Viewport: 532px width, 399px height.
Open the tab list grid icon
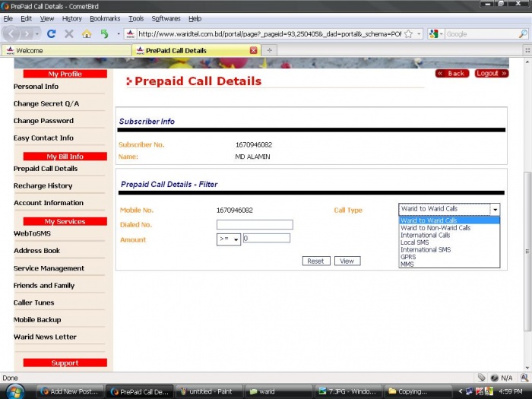[527, 51]
